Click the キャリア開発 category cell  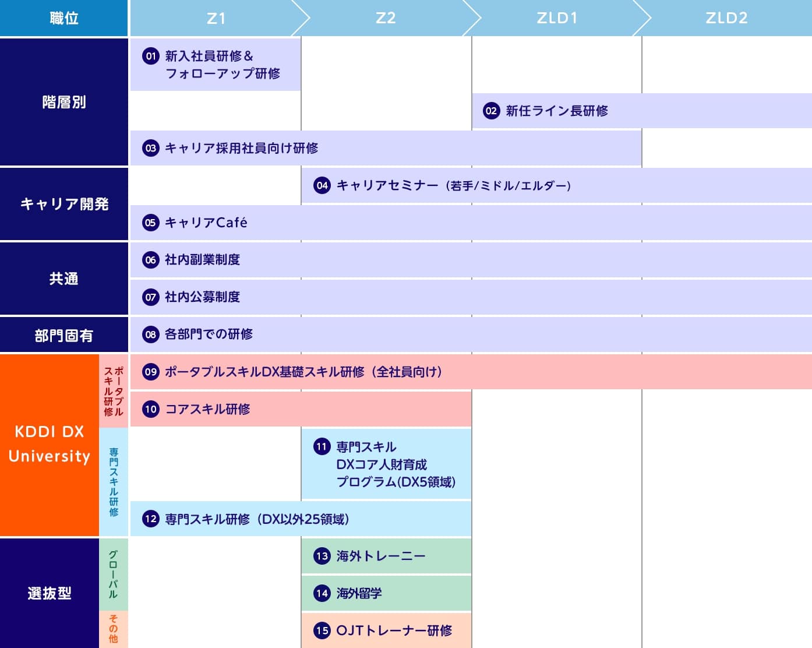64,204
